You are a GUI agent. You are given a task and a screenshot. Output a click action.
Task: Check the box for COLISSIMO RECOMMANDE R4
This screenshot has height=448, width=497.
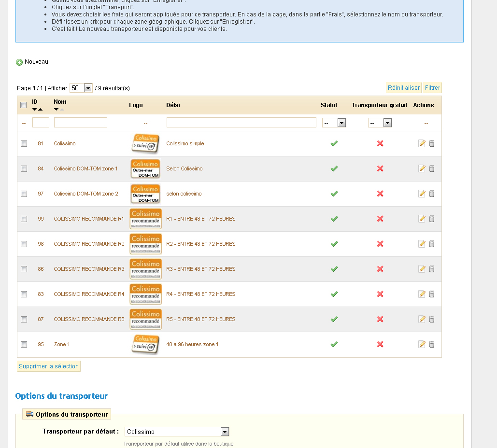click(24, 294)
